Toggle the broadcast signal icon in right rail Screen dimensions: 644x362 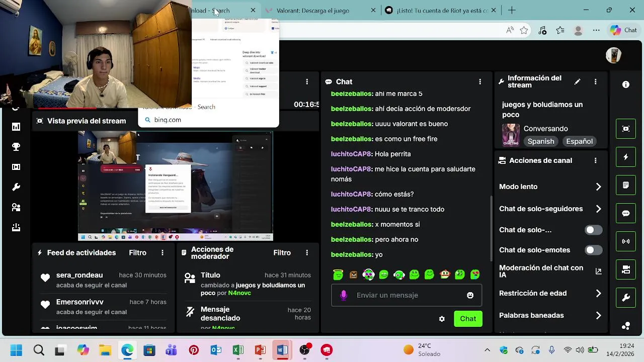[626, 241]
